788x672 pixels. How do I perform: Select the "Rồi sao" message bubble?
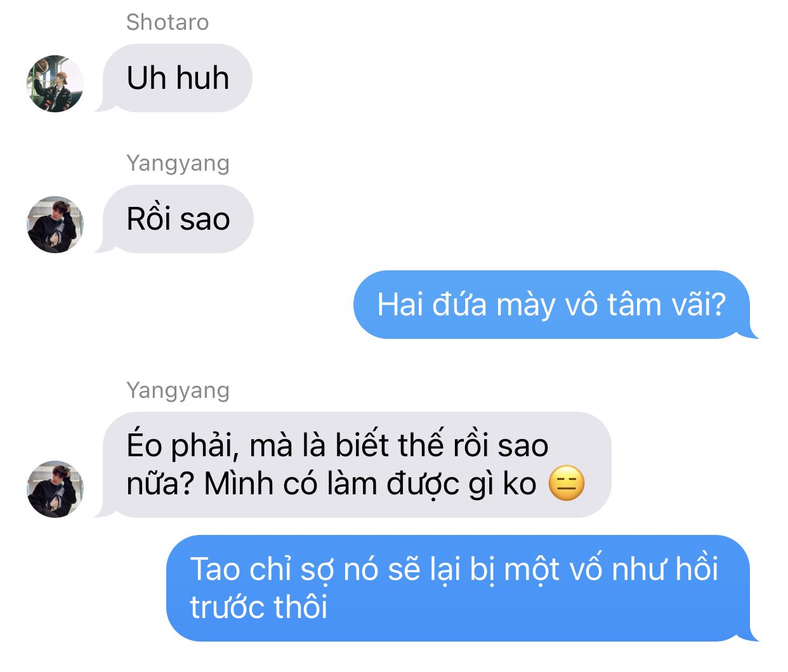coord(177,219)
